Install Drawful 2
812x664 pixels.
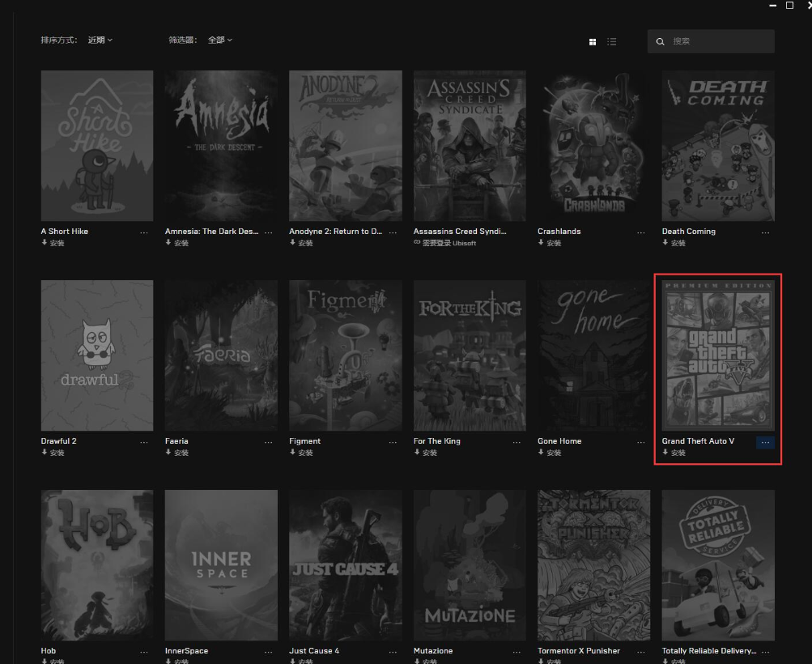click(x=53, y=453)
